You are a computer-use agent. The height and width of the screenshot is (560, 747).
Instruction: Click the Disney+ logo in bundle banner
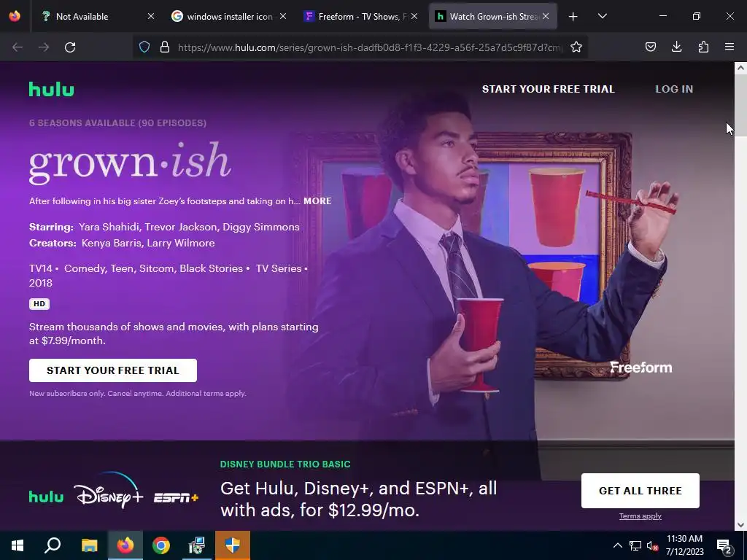[108, 491]
